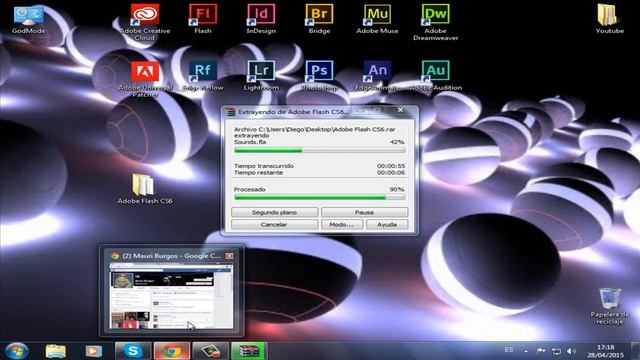Select the Adobe Flash CS6 folder
640x360 pixels.
tap(144, 189)
